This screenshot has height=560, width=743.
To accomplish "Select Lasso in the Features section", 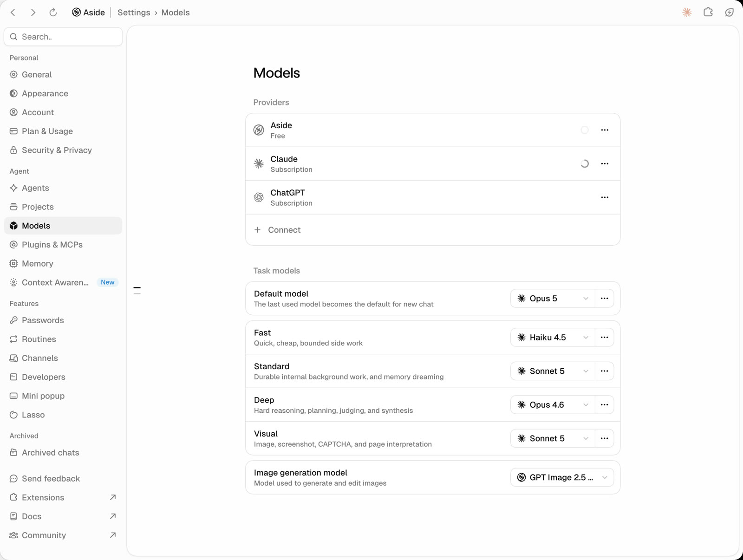I will click(63, 415).
